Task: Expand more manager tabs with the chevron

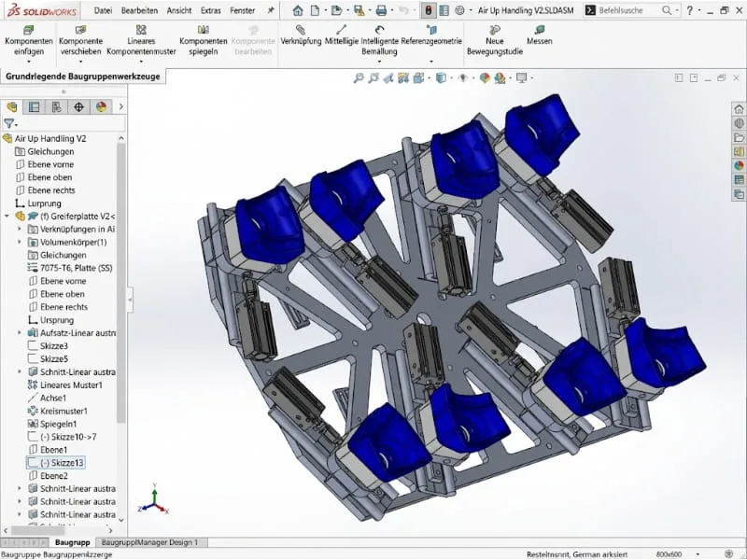Action: click(x=121, y=106)
